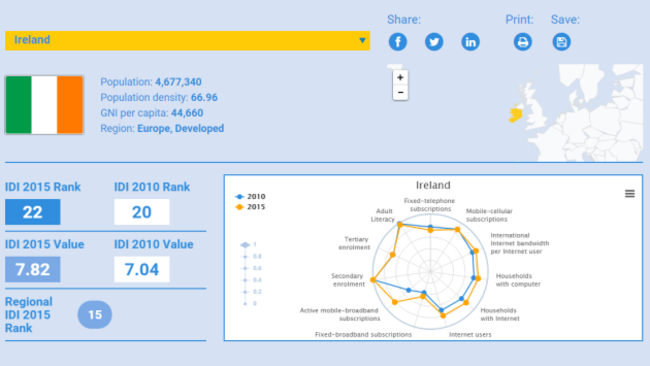This screenshot has width=650, height=366.
Task: Click the IDI 2010 Rank value 20
Action: click(142, 212)
